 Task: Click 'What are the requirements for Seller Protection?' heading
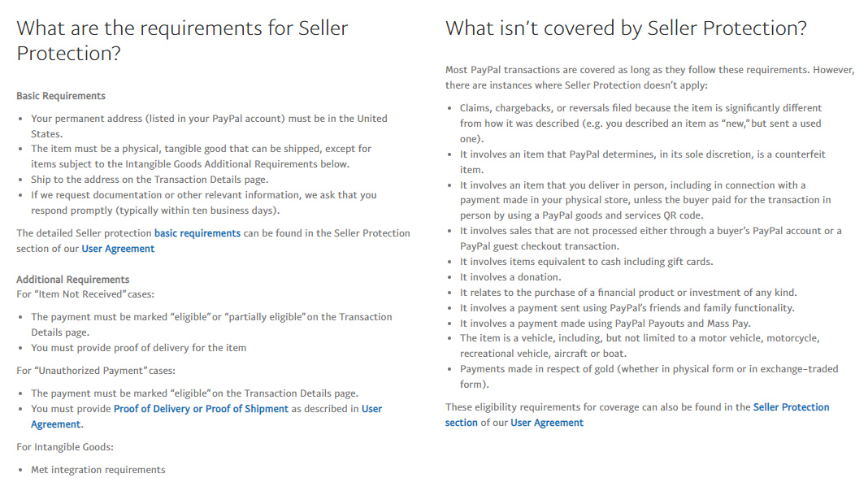pos(182,41)
